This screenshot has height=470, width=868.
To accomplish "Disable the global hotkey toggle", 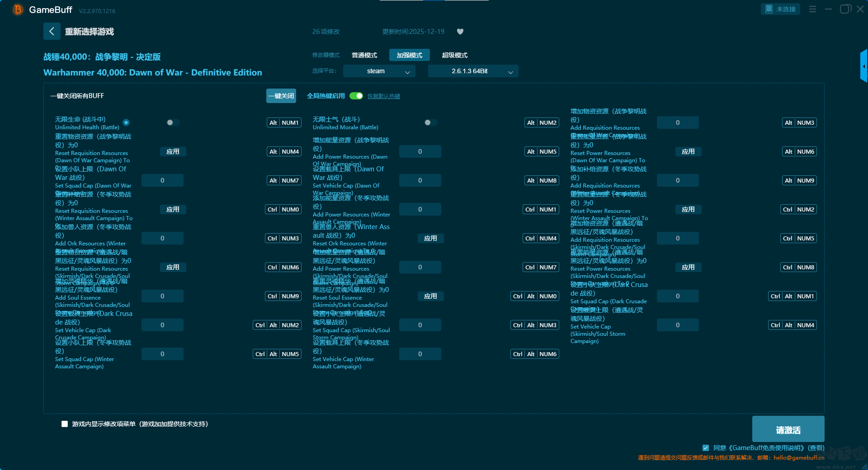I will (356, 96).
